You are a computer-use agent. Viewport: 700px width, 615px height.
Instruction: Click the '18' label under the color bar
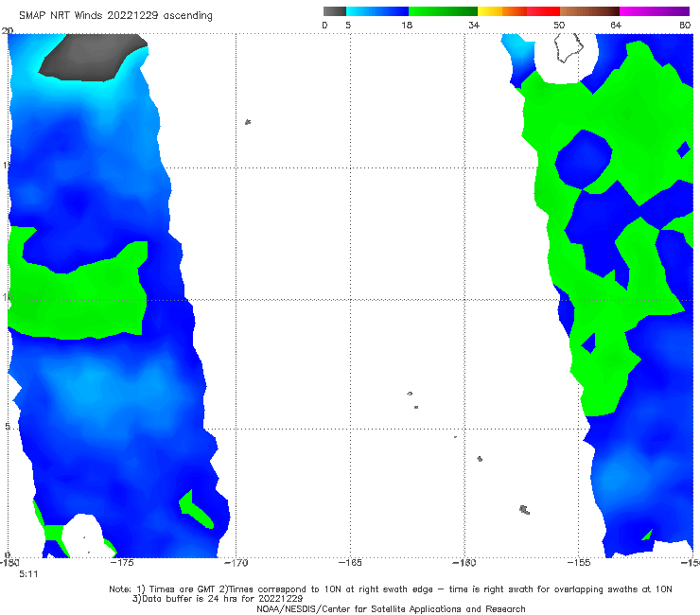coord(407,26)
